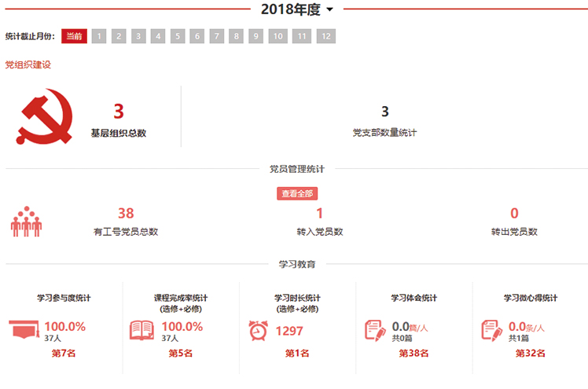Viewport: 588px width, 389px height.
Task: Click the alarm clock duration icon
Action: tap(259, 331)
